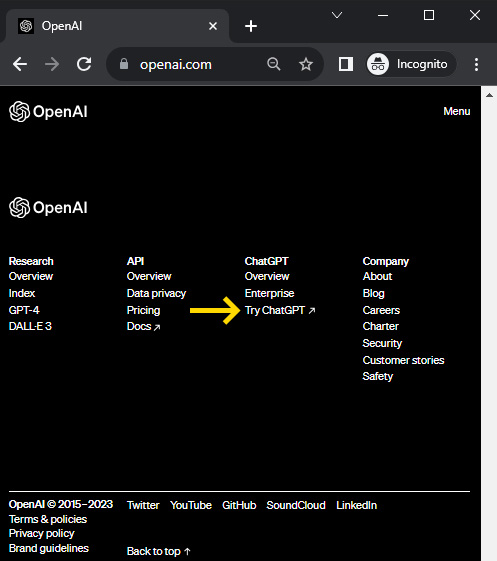
Task: Open the Incognito profile indicator
Action: (x=411, y=64)
